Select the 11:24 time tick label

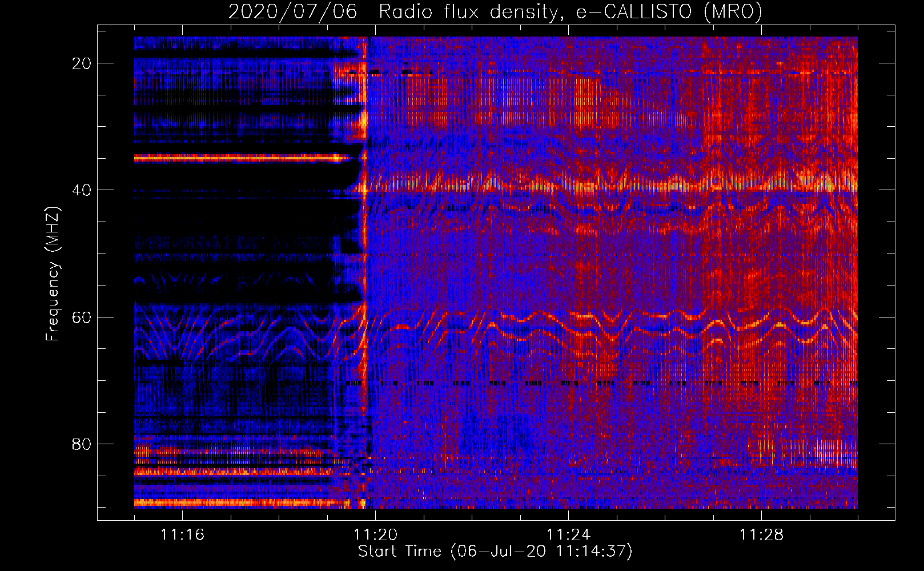[568, 535]
